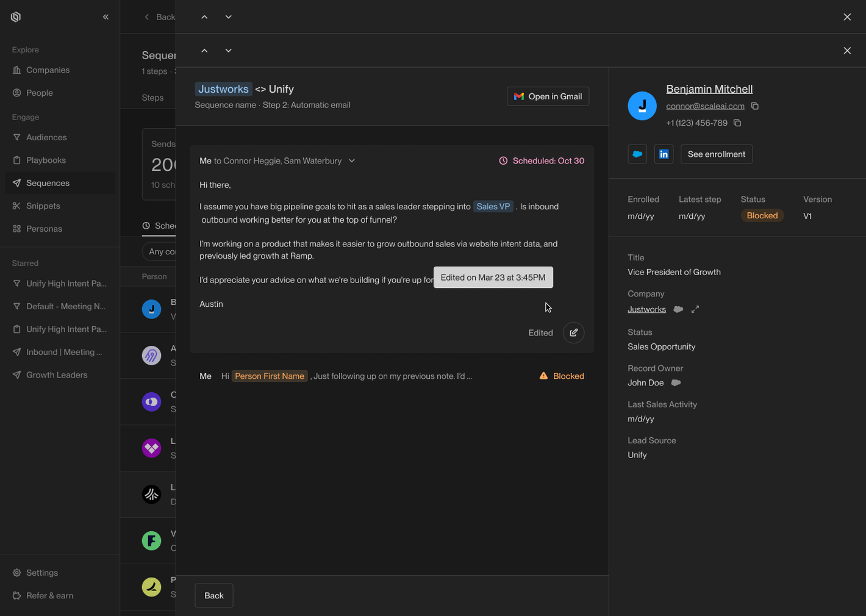Go to previous item in the top panel bar

(204, 17)
